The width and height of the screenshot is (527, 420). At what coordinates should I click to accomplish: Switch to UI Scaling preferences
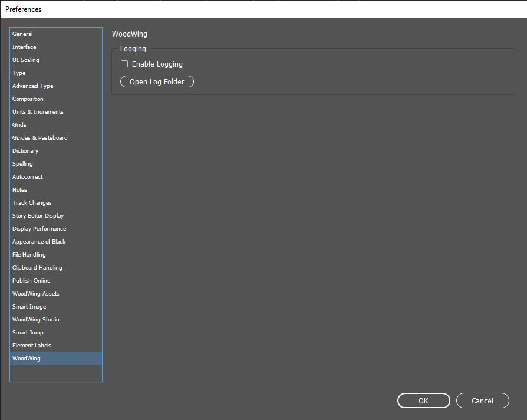(x=26, y=60)
